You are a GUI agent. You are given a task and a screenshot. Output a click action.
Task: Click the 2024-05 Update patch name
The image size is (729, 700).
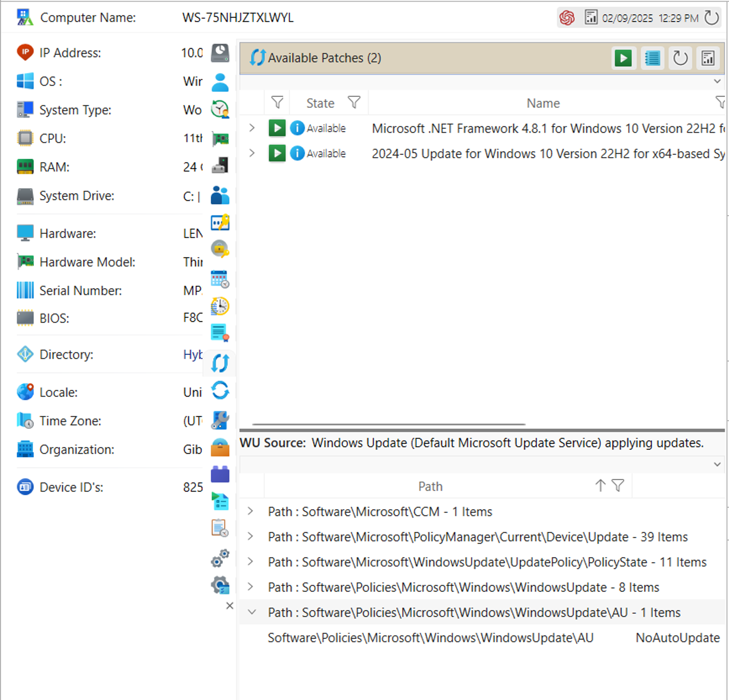(548, 154)
